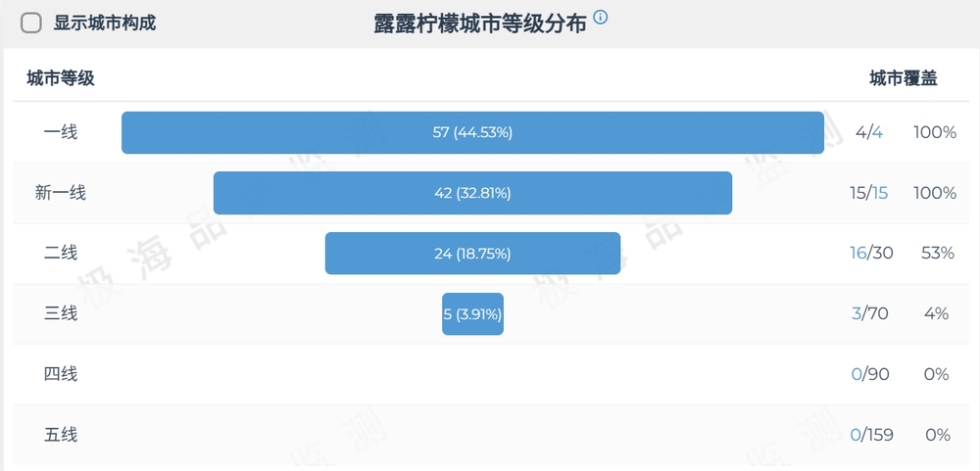Open the blue 0 link in 四线 coverage

[857, 374]
